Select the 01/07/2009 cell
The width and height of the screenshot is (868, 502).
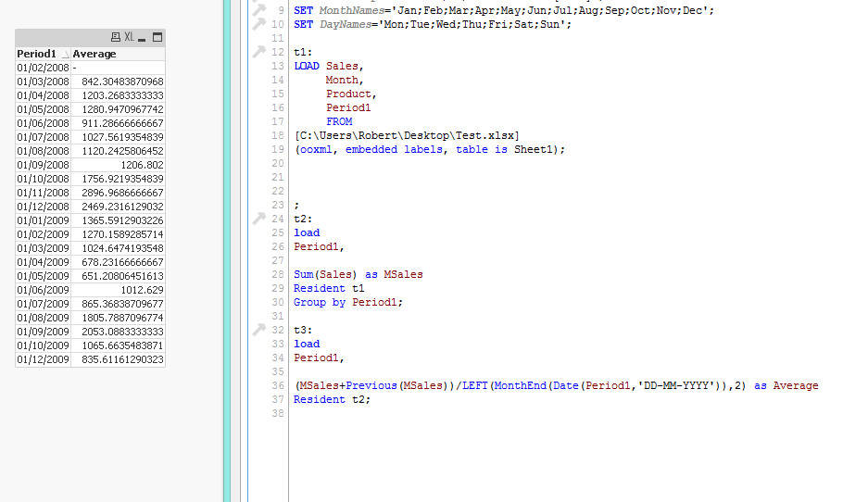[44, 304]
